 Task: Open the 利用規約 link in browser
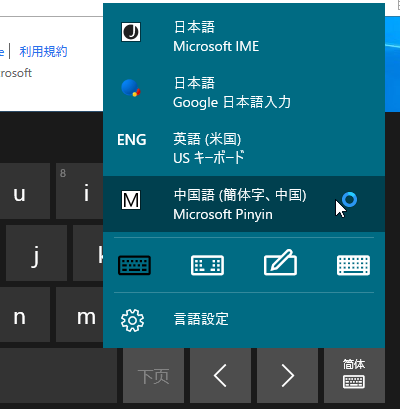(43, 52)
